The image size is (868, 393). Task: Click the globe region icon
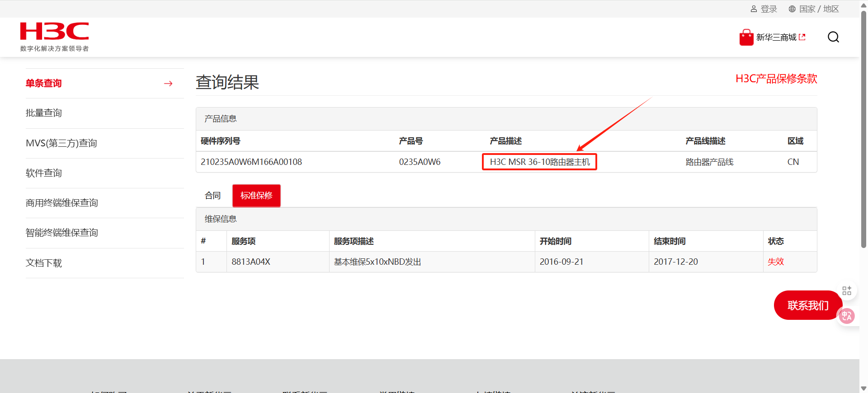pos(792,9)
